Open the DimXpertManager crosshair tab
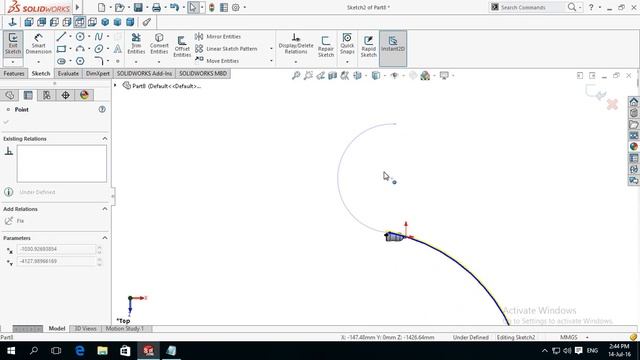The width and height of the screenshot is (640, 360). click(x=65, y=96)
